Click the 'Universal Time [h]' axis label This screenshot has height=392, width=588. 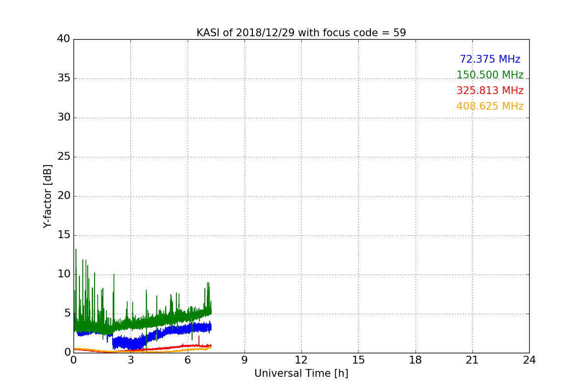pos(301,373)
